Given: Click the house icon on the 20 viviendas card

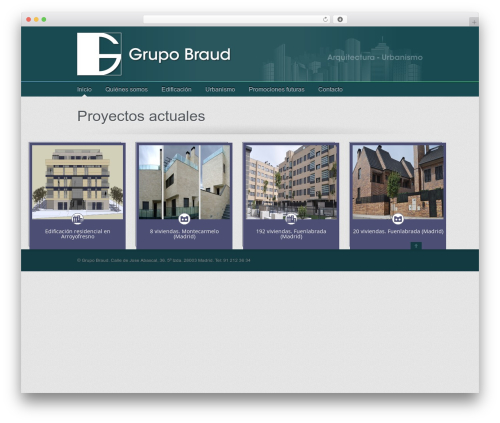Looking at the screenshot, I should click(x=398, y=219).
